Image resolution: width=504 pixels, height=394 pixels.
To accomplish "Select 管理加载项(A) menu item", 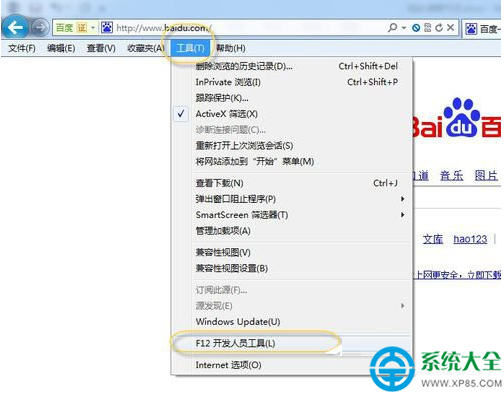I will pyautogui.click(x=292, y=231).
